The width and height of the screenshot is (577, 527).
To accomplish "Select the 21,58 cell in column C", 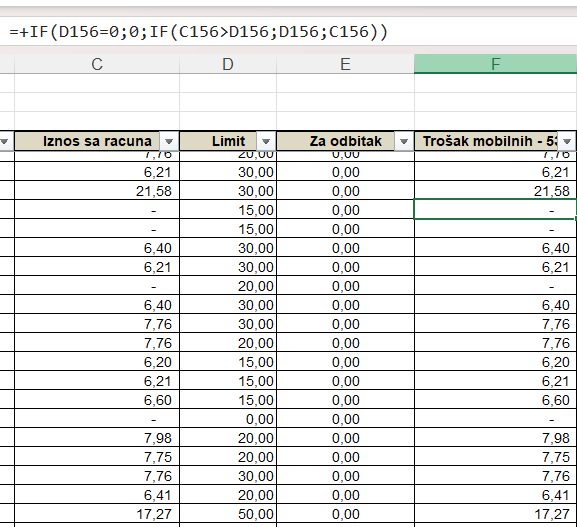I will pyautogui.click(x=97, y=191).
